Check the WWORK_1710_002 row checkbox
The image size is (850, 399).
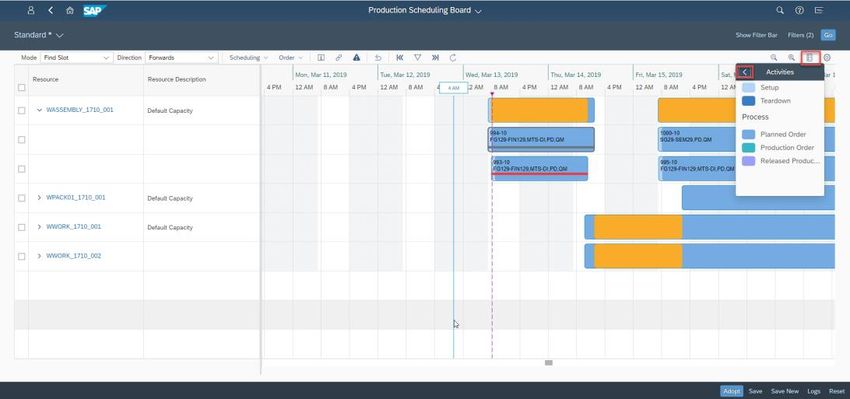click(x=22, y=256)
